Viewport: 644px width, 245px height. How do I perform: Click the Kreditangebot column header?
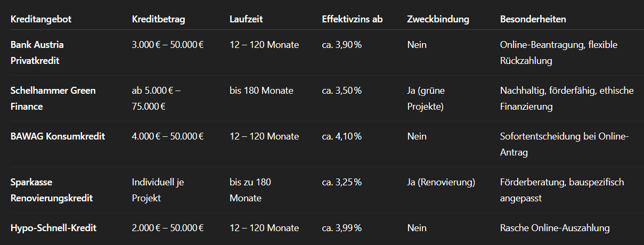(x=41, y=19)
